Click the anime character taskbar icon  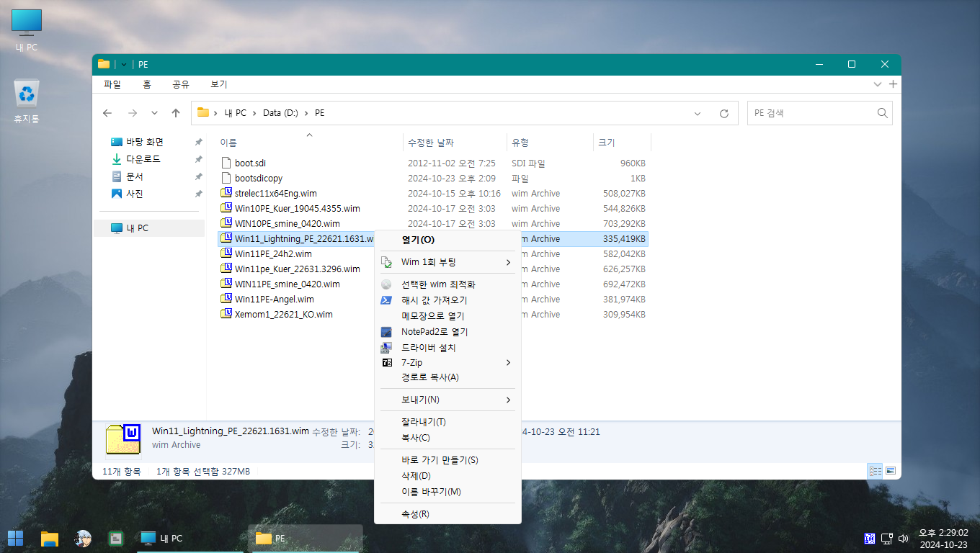tap(83, 538)
